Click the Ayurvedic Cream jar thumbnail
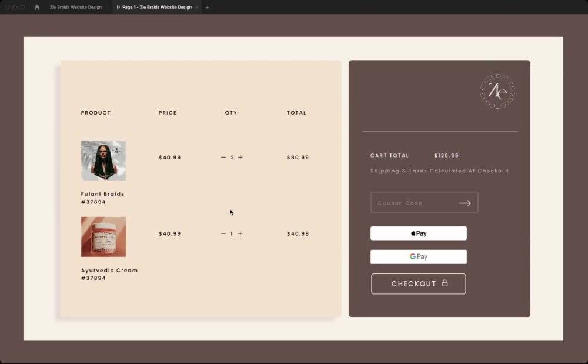The height and width of the screenshot is (364, 588). pyautogui.click(x=103, y=236)
